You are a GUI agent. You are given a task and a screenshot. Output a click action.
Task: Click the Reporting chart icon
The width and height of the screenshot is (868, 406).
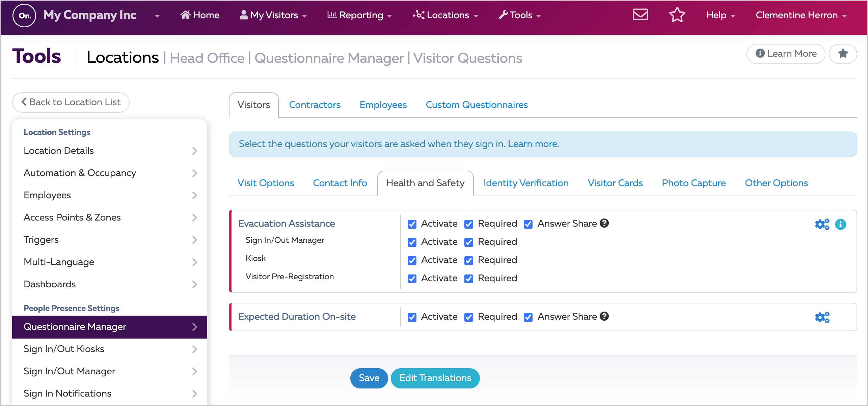click(x=332, y=14)
